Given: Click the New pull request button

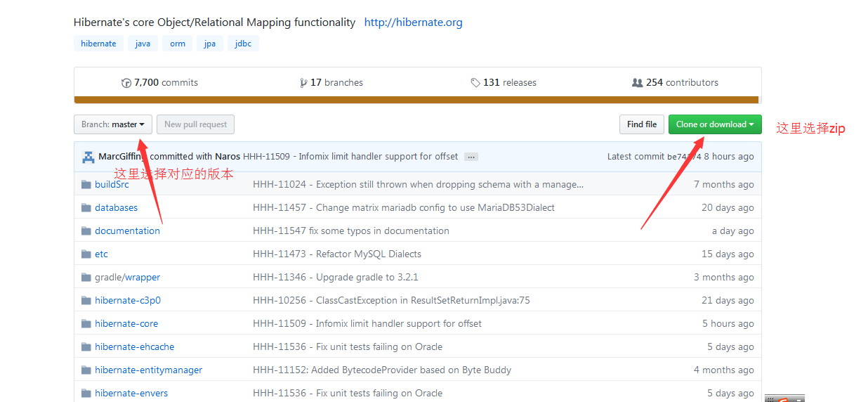Looking at the screenshot, I should click(195, 124).
